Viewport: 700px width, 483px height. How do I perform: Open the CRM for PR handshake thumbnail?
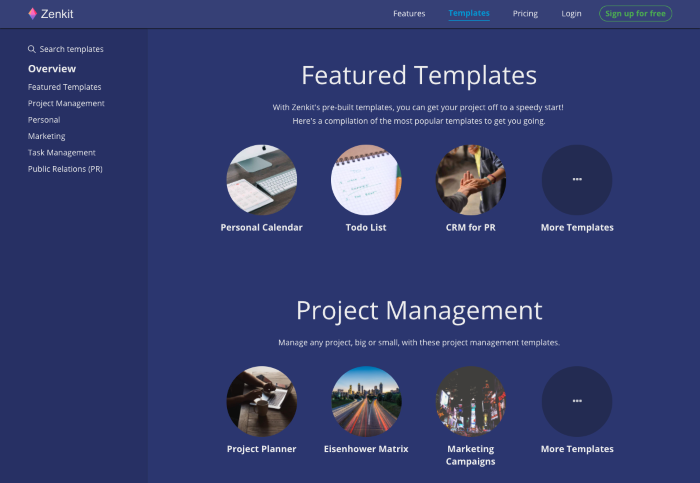click(x=471, y=179)
